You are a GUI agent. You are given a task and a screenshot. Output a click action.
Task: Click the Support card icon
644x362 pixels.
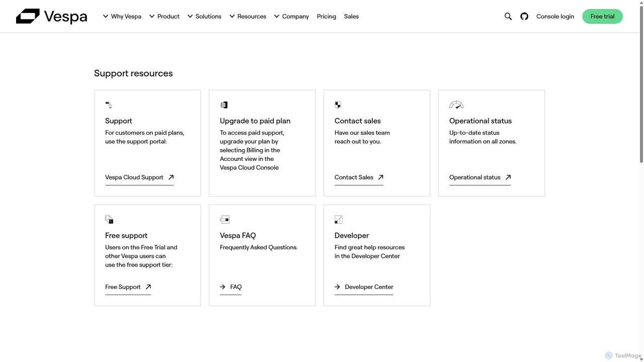(x=109, y=105)
